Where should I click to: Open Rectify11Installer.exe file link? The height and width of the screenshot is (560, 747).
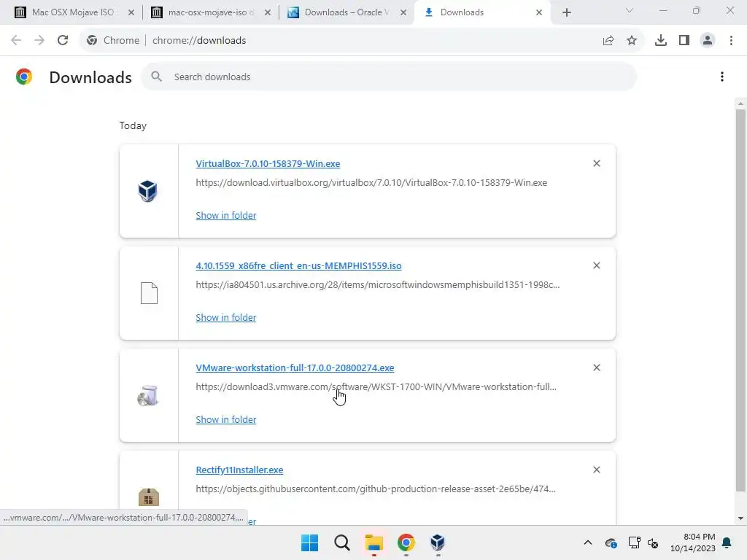[239, 470]
